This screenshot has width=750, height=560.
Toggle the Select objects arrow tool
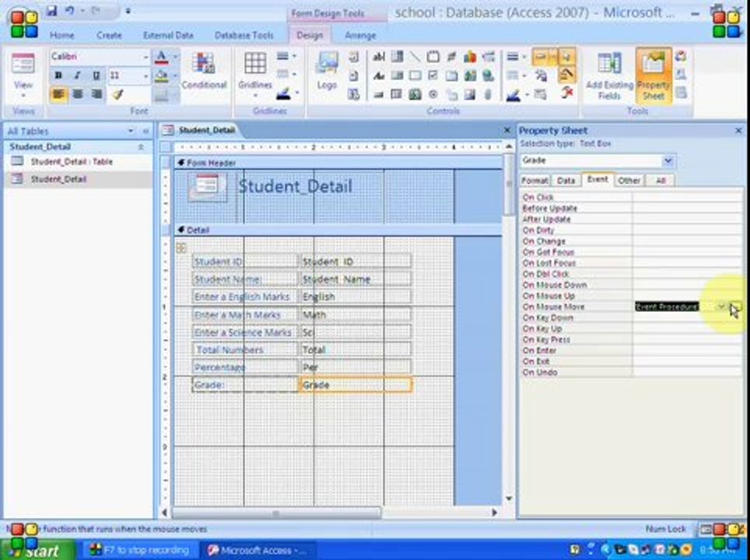tap(567, 57)
